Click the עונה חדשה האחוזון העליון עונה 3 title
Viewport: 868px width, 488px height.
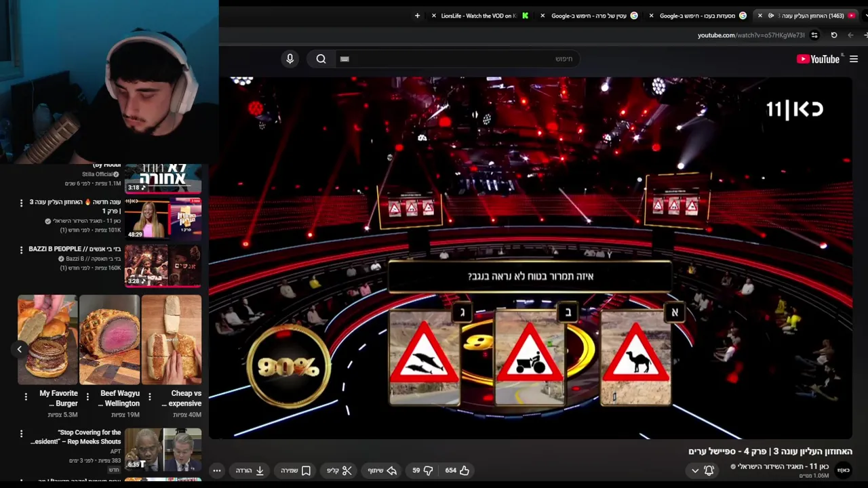[x=75, y=206]
